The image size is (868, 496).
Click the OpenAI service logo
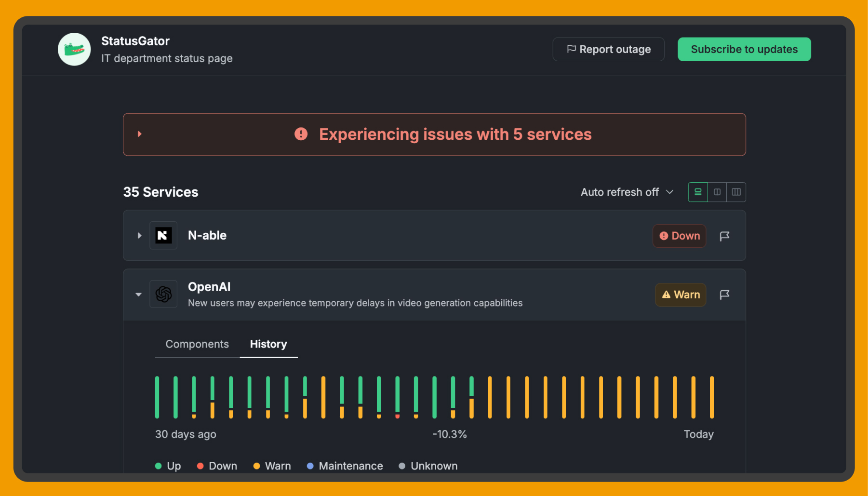pyautogui.click(x=163, y=294)
